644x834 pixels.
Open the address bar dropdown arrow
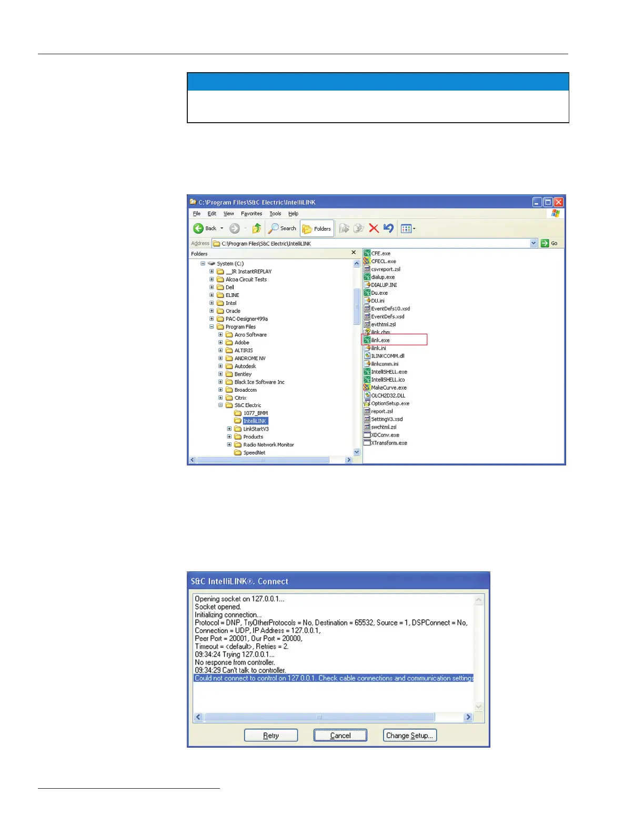coord(534,243)
